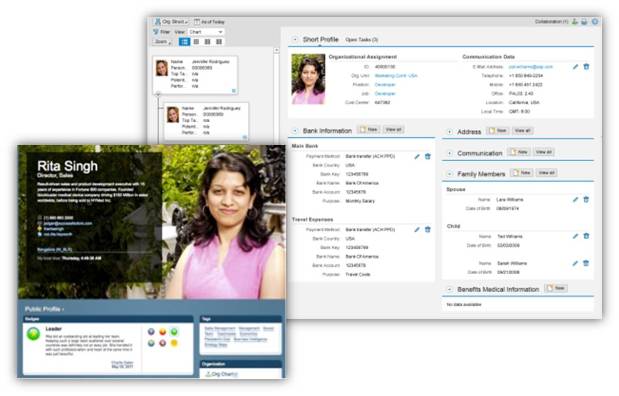Edit the Main Bank record
Image resolution: width=619 pixels, height=396 pixels.
tap(417, 157)
